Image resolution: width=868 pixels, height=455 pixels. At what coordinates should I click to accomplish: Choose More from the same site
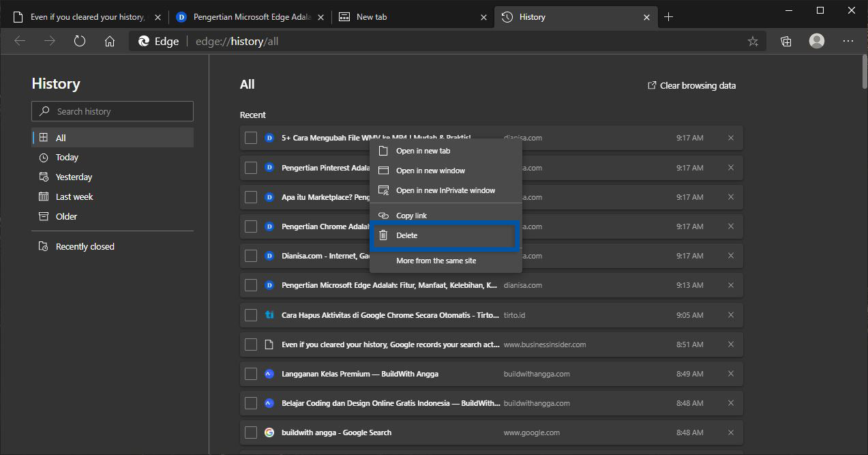[436, 260]
